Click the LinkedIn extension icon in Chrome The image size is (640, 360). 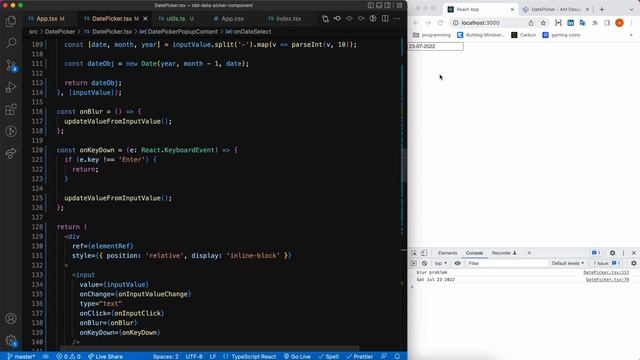571,23
